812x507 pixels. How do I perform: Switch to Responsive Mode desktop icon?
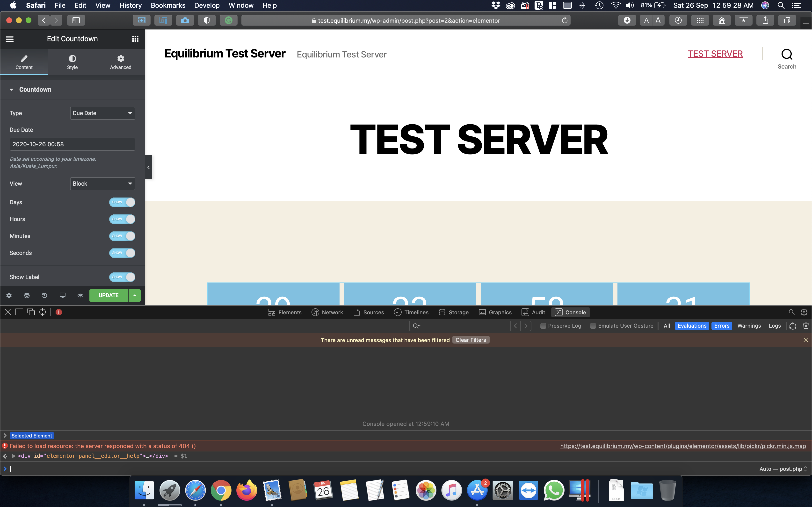[x=62, y=296]
